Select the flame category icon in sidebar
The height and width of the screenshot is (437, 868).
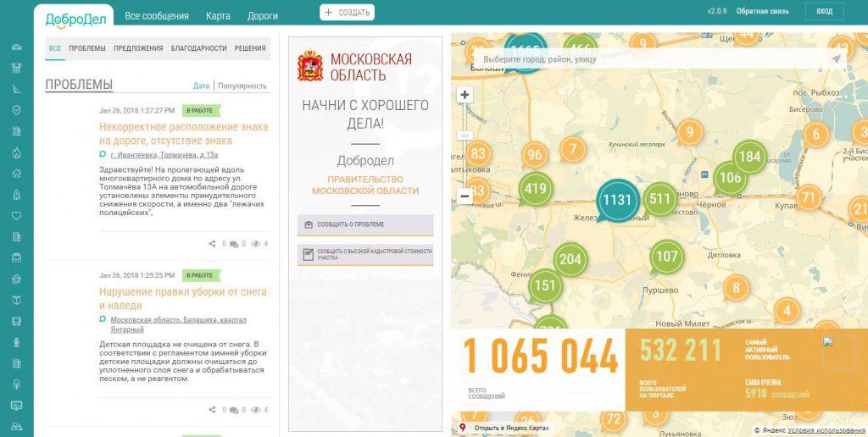tap(16, 152)
